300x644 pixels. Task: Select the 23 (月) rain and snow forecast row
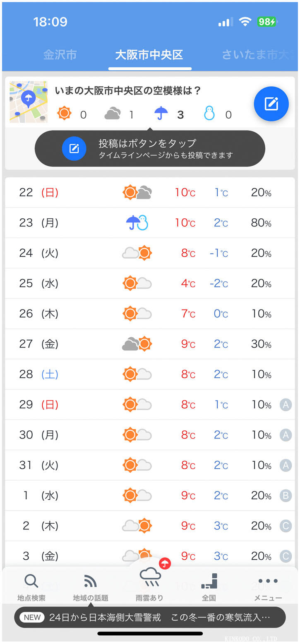tap(150, 223)
